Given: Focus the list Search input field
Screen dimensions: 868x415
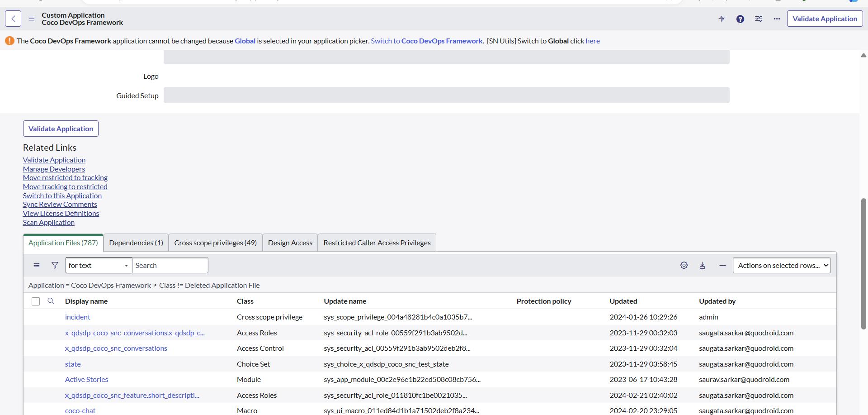Looking at the screenshot, I should click(x=170, y=265).
